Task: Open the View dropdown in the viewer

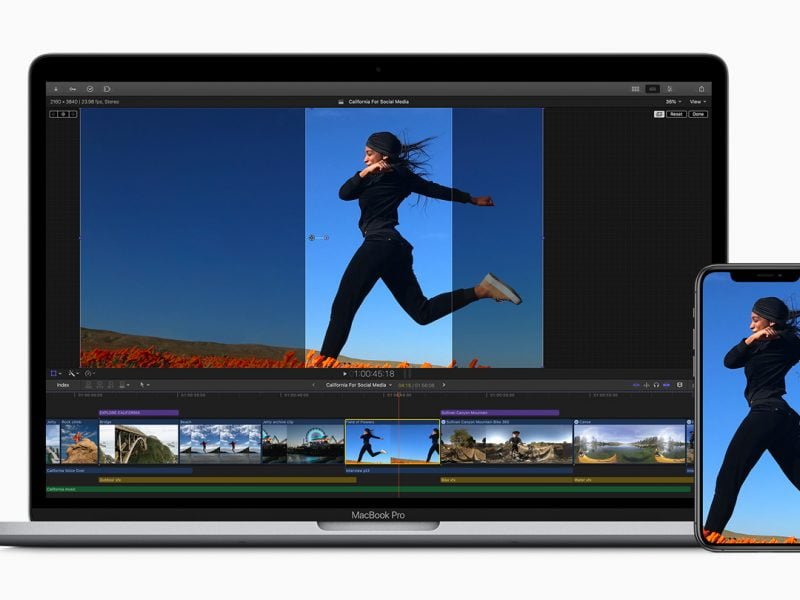Action: coord(698,101)
